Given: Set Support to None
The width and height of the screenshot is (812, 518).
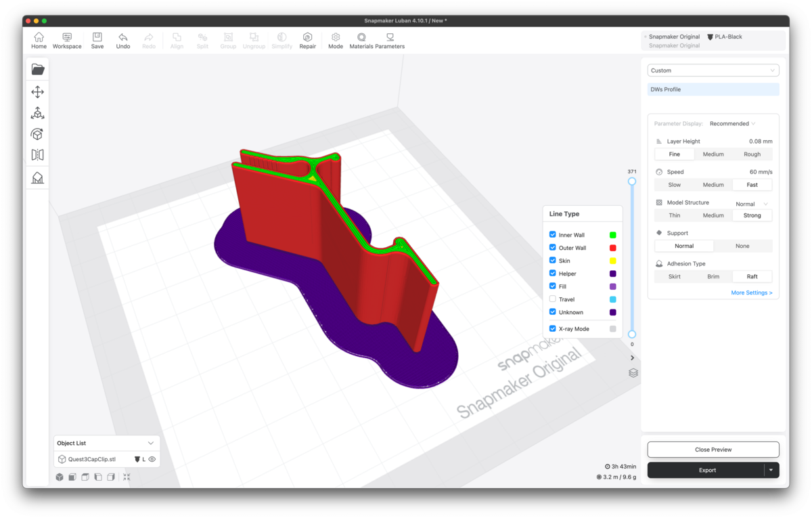Looking at the screenshot, I should 742,246.
